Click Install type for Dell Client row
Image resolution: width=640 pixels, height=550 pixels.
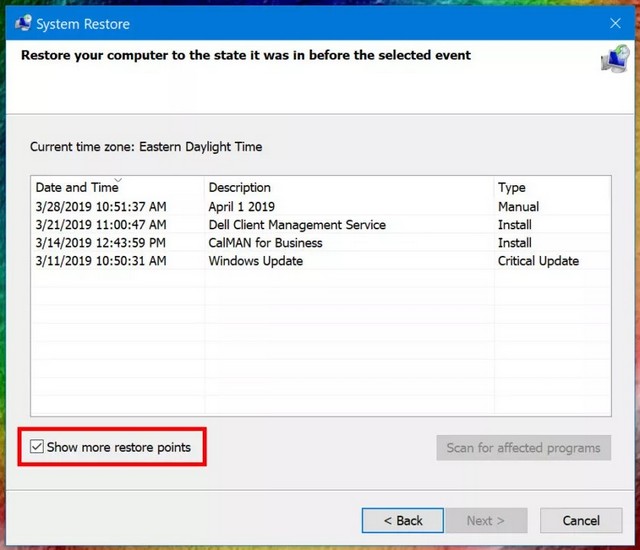coord(515,224)
